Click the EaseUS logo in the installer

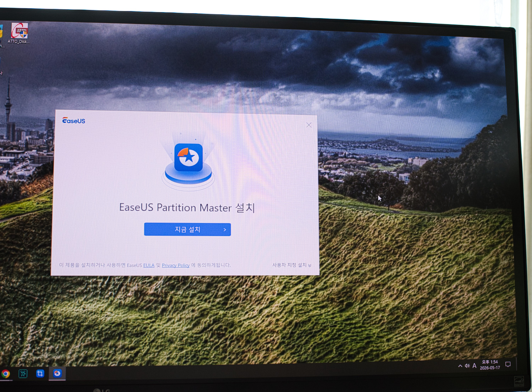tap(74, 121)
